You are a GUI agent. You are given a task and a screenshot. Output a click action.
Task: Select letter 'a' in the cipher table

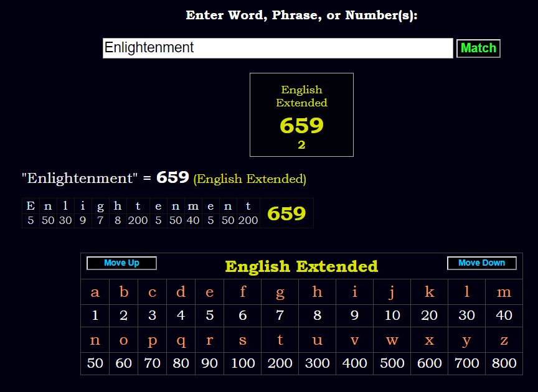pyautogui.click(x=95, y=292)
